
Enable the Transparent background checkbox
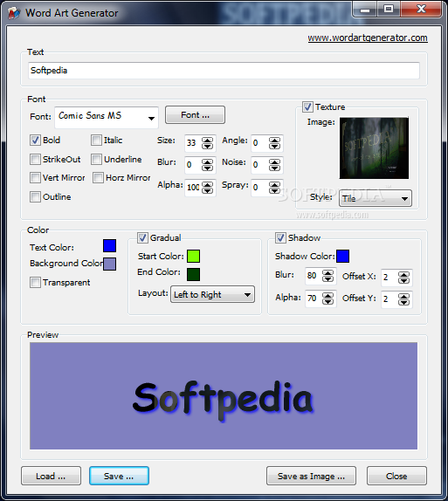35,283
